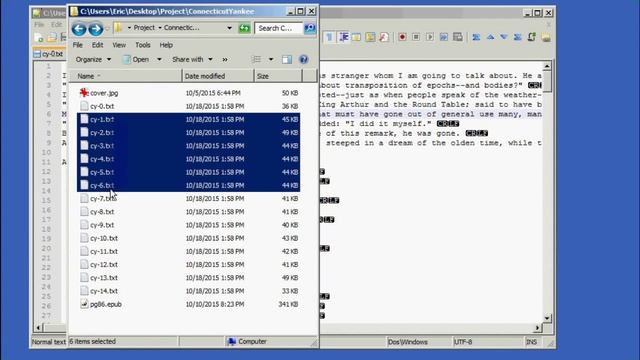
Task: Open the Help menu in Explorer
Action: (x=166, y=45)
